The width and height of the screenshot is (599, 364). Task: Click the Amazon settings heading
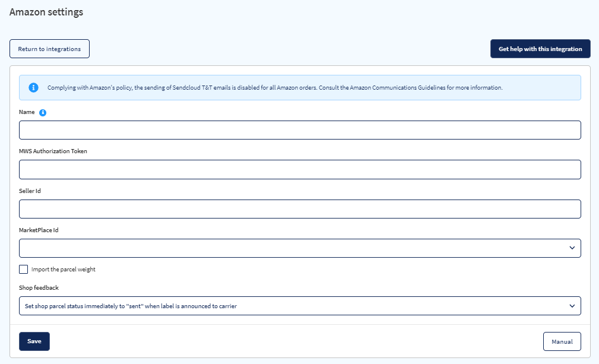coord(46,12)
